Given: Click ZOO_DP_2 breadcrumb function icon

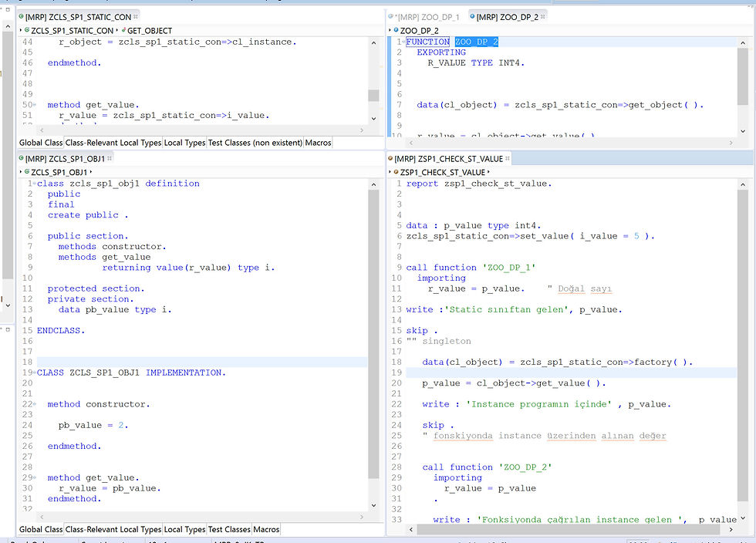Looking at the screenshot, I should pyautogui.click(x=396, y=30).
